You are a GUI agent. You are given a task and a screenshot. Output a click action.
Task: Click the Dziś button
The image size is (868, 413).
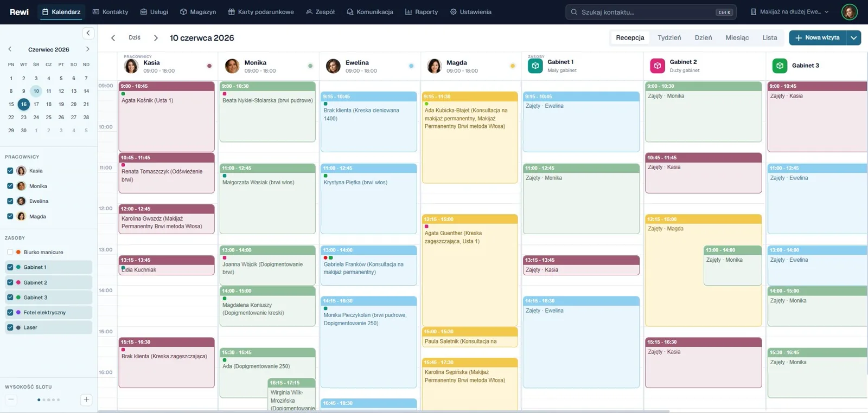tap(135, 38)
